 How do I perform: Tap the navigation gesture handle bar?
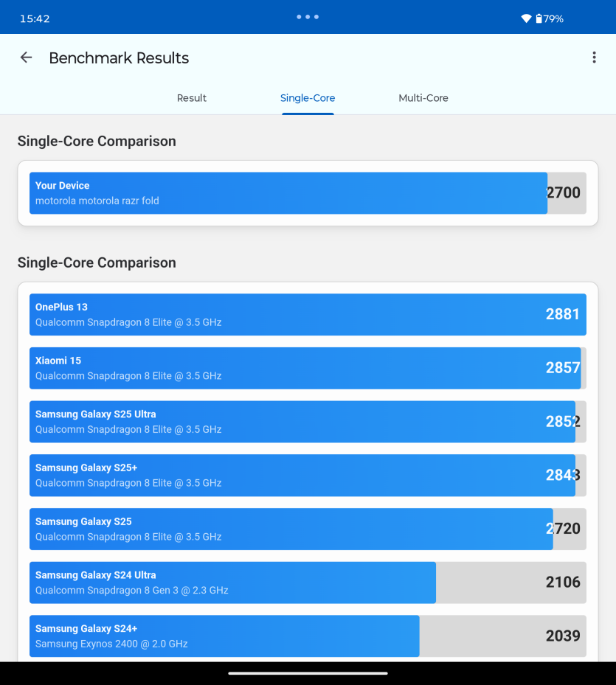308,673
